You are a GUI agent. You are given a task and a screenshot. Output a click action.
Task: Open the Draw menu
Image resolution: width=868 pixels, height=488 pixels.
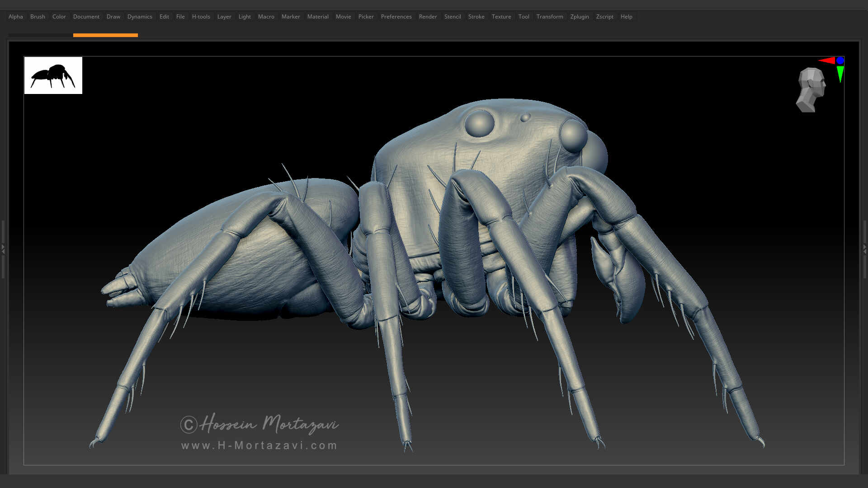click(113, 17)
